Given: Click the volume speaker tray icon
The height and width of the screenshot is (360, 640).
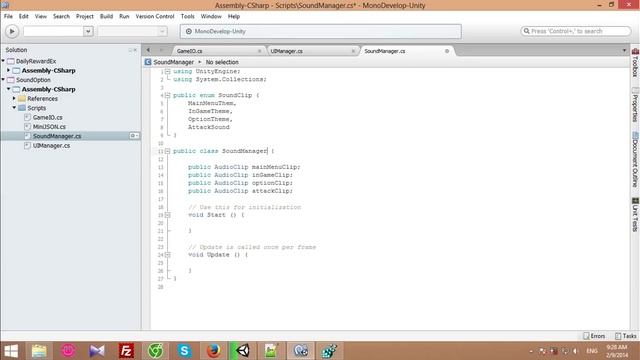Looking at the screenshot, I should click(575, 351).
